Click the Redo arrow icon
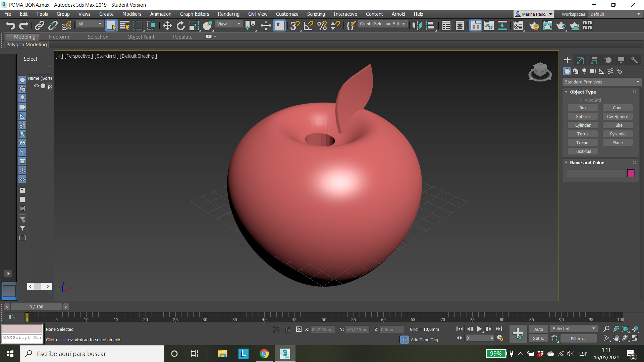This screenshot has height=362, width=644. pyautogui.click(x=23, y=25)
